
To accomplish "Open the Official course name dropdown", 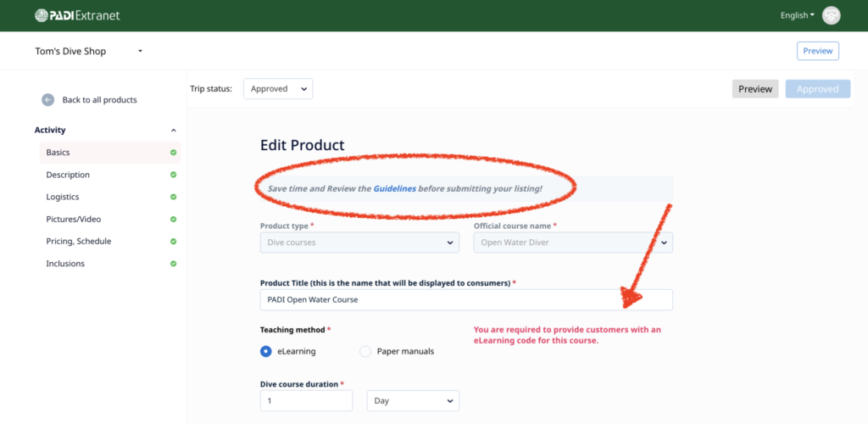I will tap(572, 243).
